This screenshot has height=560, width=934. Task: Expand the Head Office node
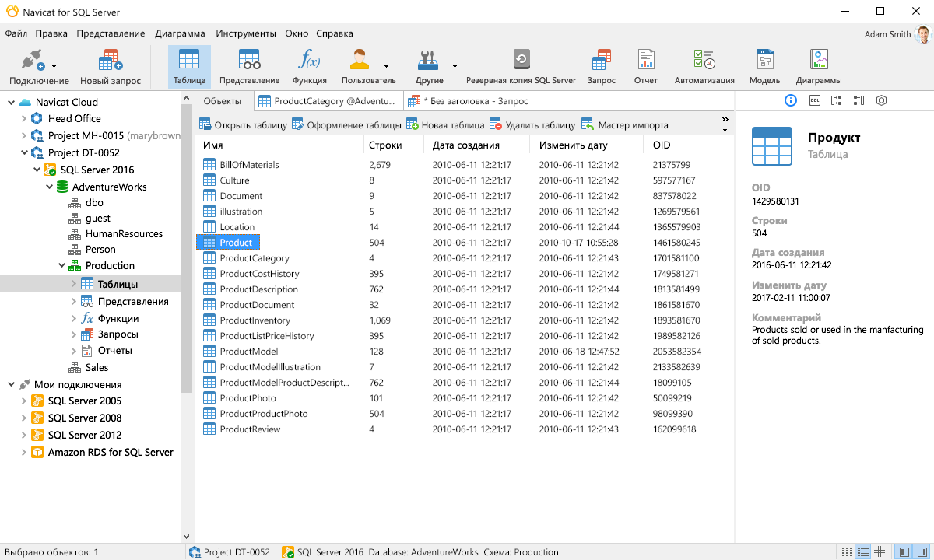click(23, 119)
